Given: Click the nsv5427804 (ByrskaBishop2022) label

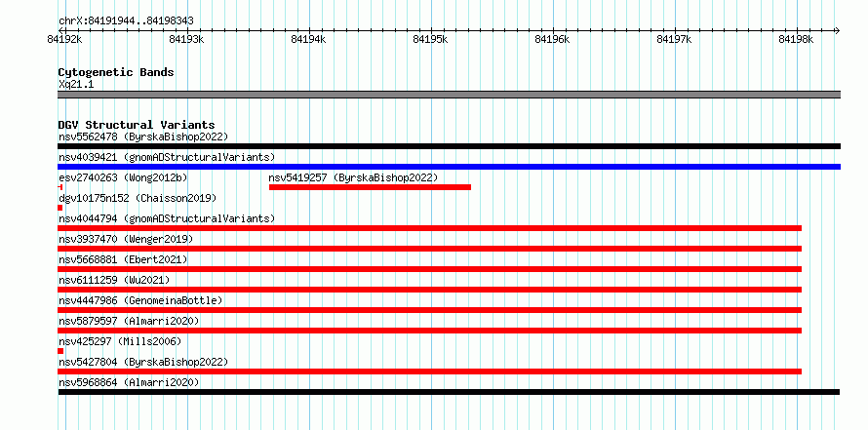Looking at the screenshot, I should click(x=143, y=362).
